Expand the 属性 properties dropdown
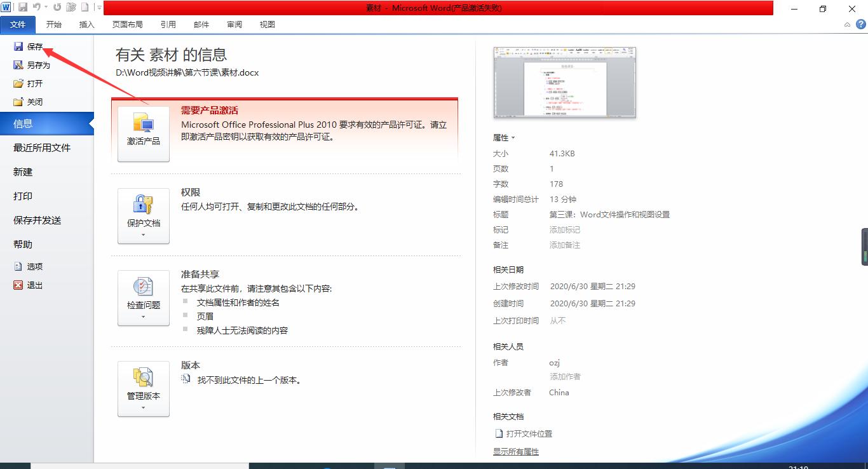 point(512,137)
